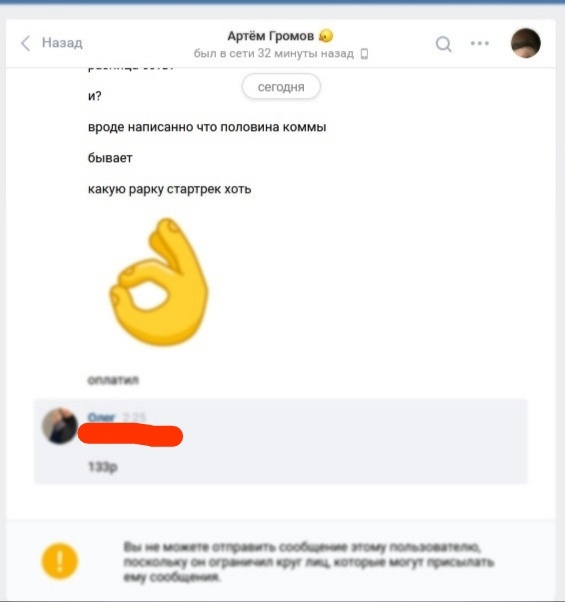This screenshot has height=602, width=565.
Task: Open Артём Громов contact name in header
Action: [271, 36]
